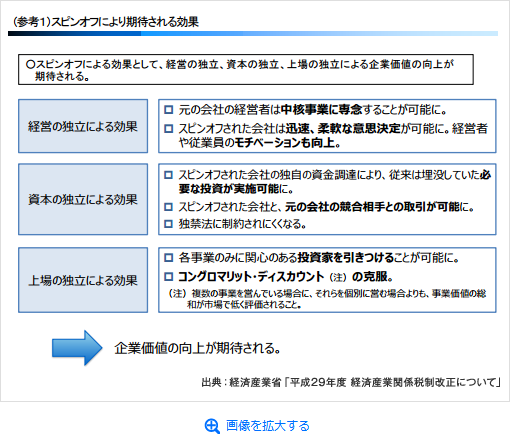This screenshot has width=510, height=434.
Task: Click the blue gradient divider bar under the title
Action: coord(253,34)
